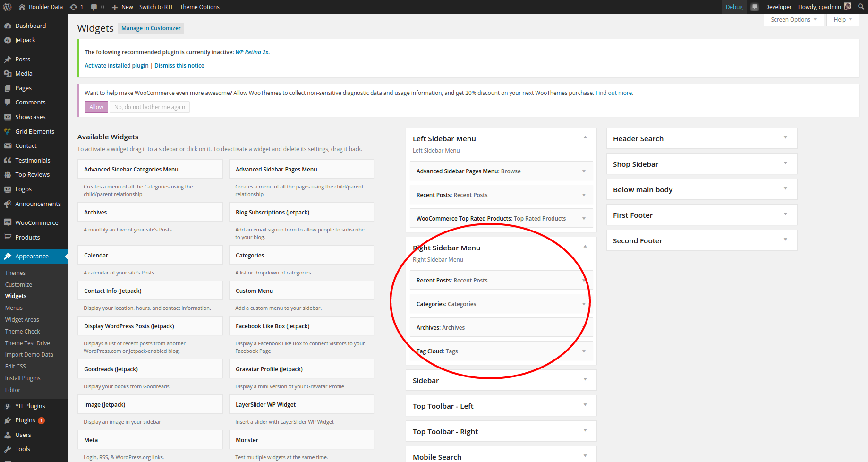The height and width of the screenshot is (462, 868).
Task: Click the YIT Plugins icon
Action: point(8,406)
